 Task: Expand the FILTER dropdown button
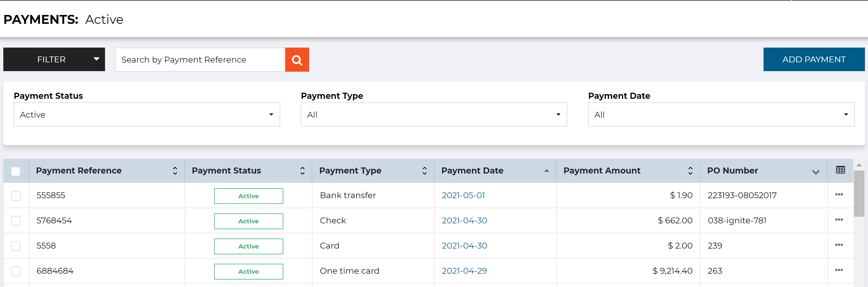click(54, 60)
